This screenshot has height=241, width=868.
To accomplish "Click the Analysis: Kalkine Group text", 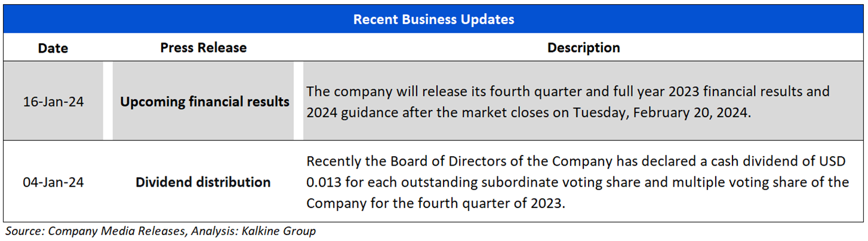I will click(x=253, y=231).
